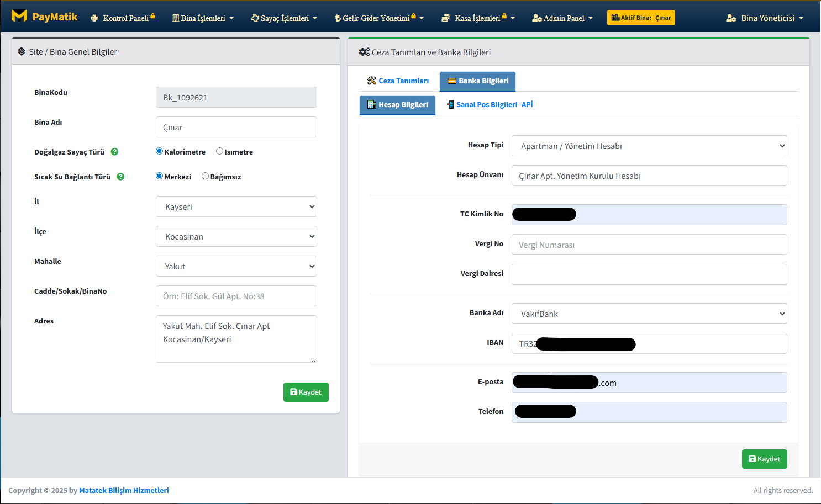Click the Kasa İşlemleri coins icon
Viewport: 821px width, 504px height.
pos(445,18)
